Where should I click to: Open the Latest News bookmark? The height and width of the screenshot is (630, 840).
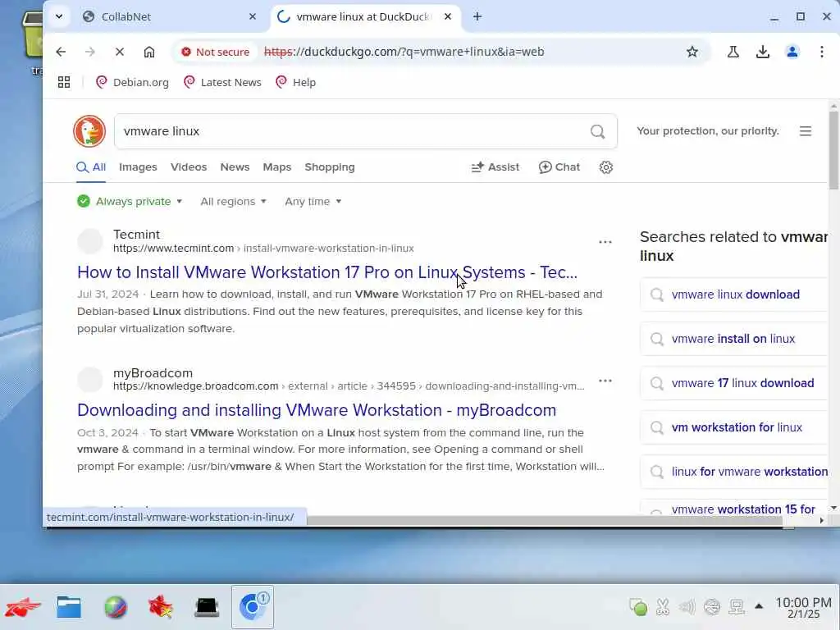click(222, 82)
